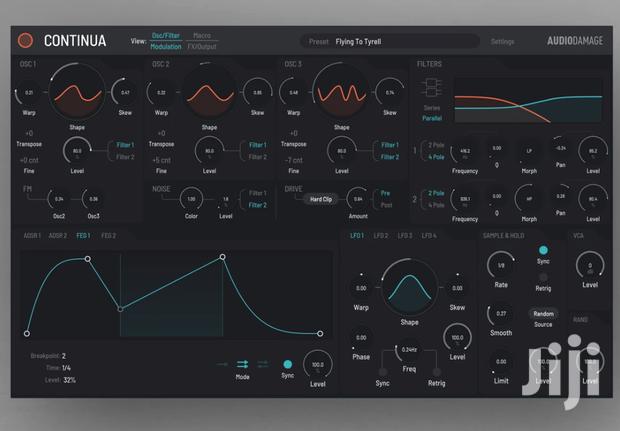
Task: Select the envelope's second breakpoint node at first peak
Action: click(88, 259)
